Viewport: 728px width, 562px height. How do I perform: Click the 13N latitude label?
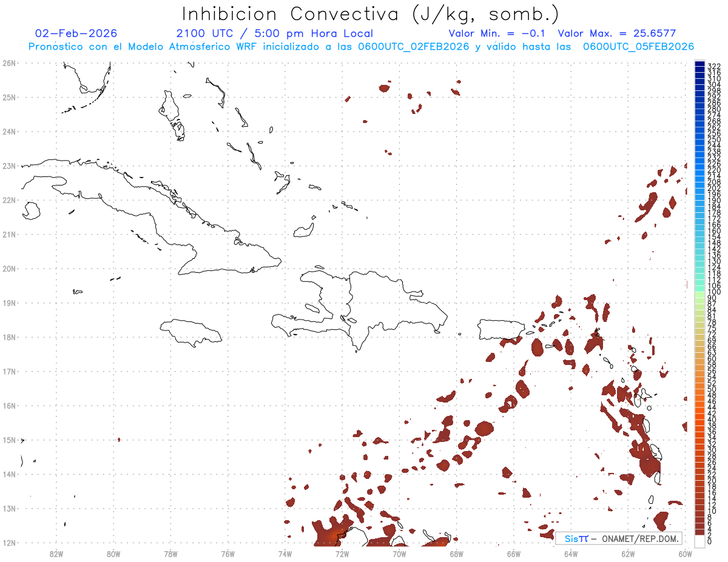(9, 508)
